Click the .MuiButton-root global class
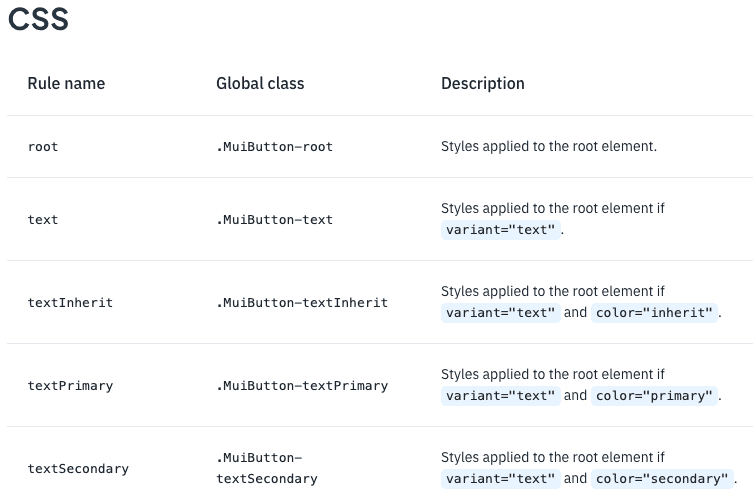 pyautogui.click(x=274, y=146)
